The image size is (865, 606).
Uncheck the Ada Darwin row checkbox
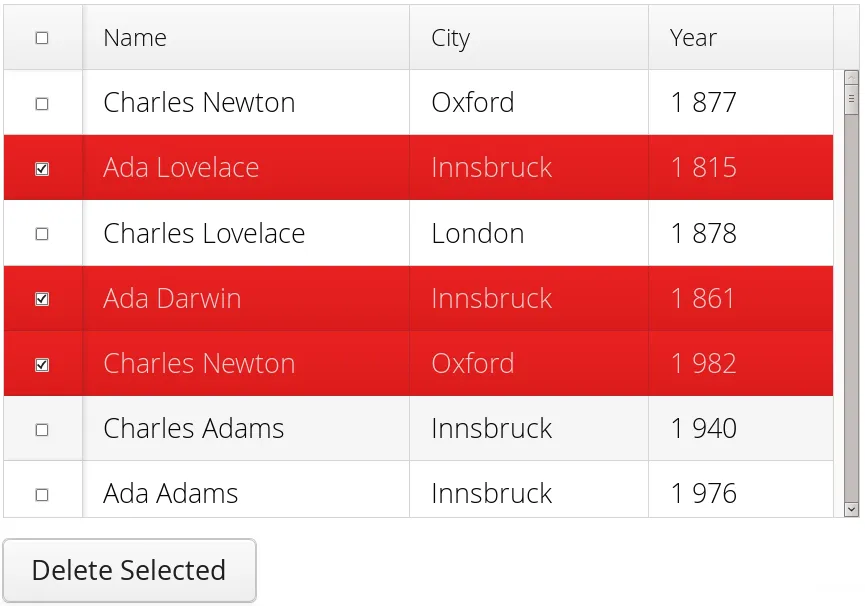click(x=41, y=298)
